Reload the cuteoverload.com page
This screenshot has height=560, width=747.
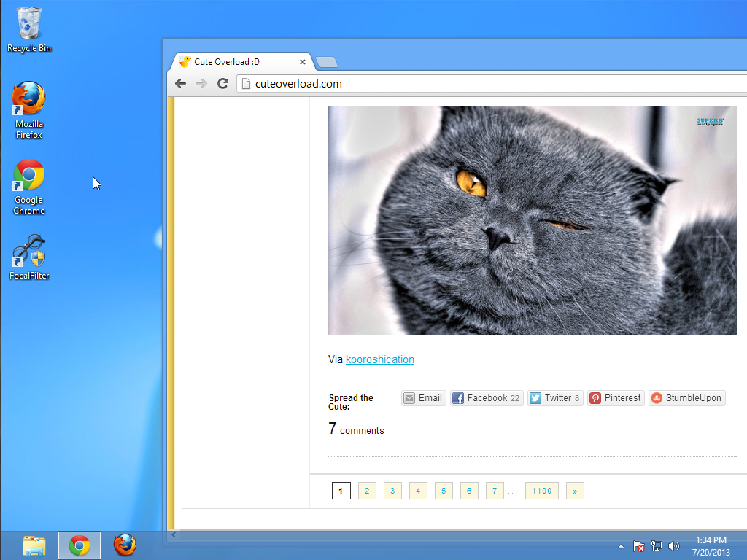(223, 83)
